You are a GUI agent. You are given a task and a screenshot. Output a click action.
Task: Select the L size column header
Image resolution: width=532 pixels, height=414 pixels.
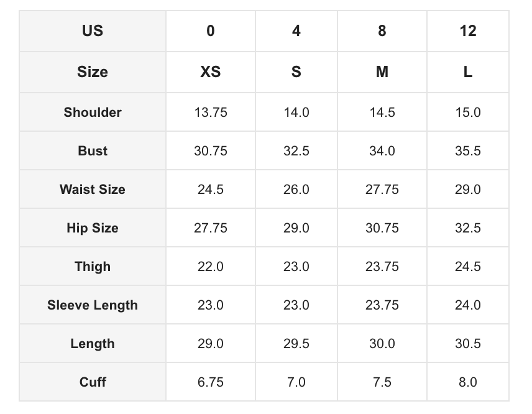pyautogui.click(x=467, y=72)
